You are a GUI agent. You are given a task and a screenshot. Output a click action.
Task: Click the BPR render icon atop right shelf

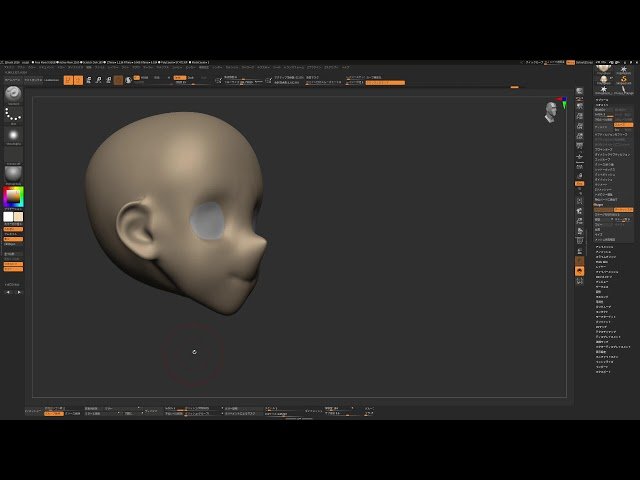coord(579,91)
